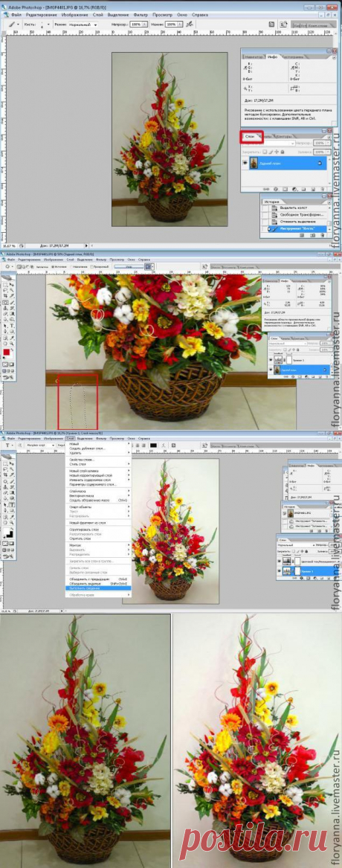Image resolution: width=342 pixels, height=868 pixels.
Task: Click Слой in menu bar with open menu
Action: (70, 438)
